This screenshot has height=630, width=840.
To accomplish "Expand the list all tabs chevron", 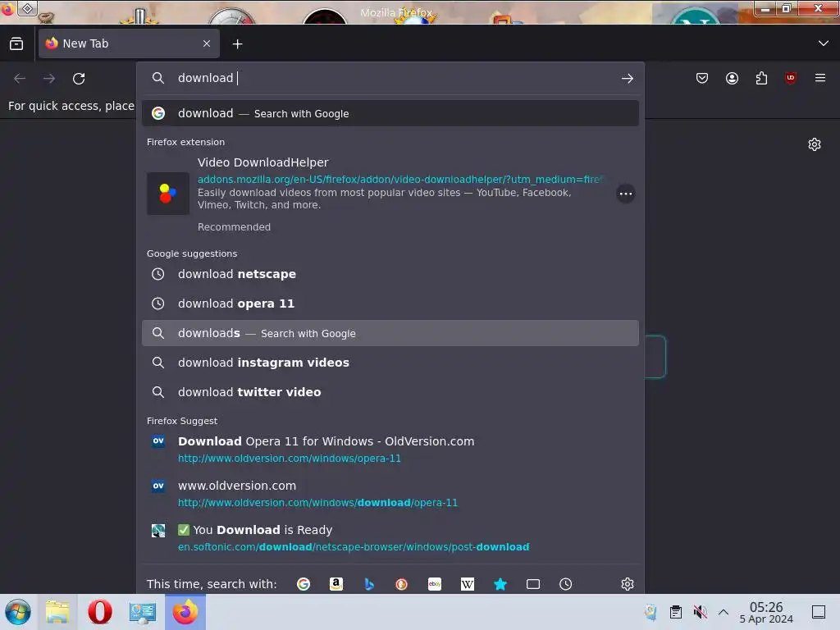I will tap(823, 43).
